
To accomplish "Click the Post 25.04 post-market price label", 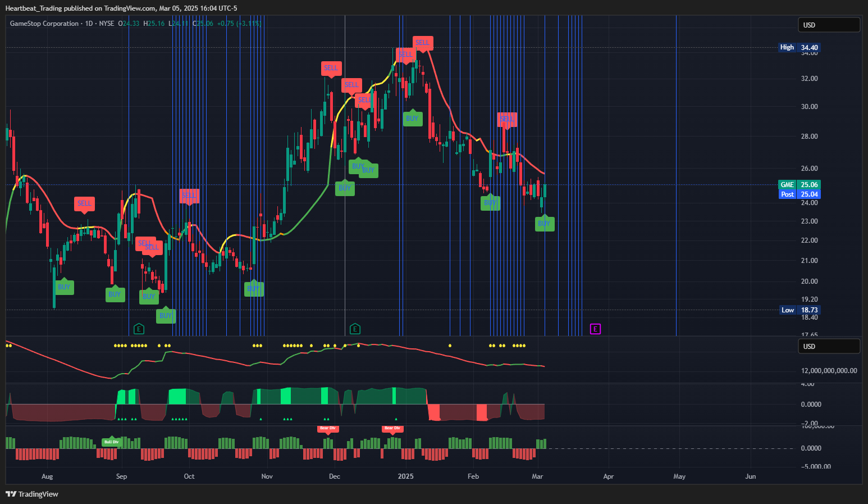I will coord(800,194).
